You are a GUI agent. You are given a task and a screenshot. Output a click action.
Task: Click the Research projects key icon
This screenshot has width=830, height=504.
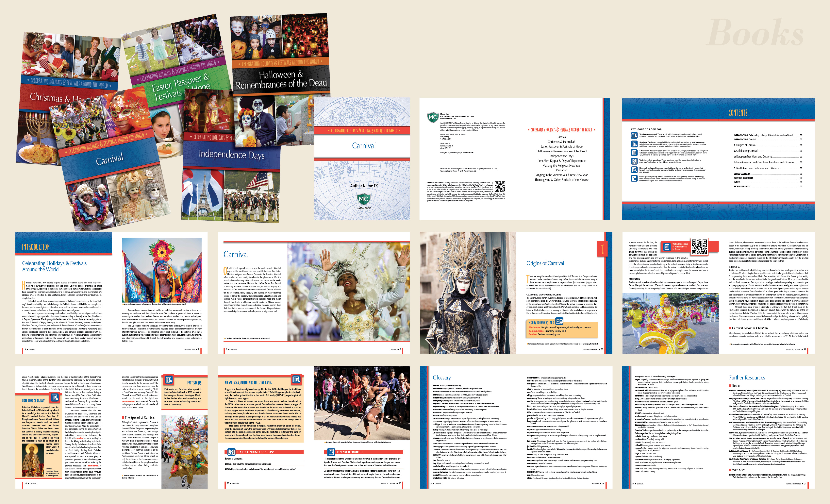634,169
